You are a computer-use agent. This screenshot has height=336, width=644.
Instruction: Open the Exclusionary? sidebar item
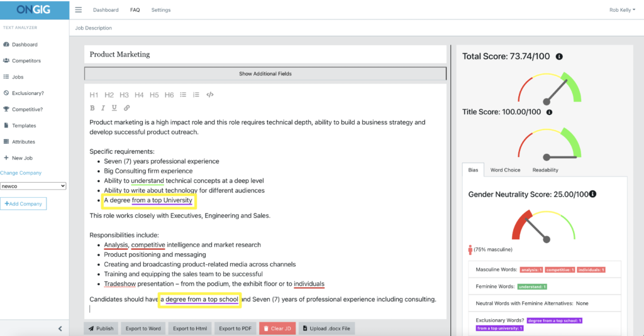(23, 93)
